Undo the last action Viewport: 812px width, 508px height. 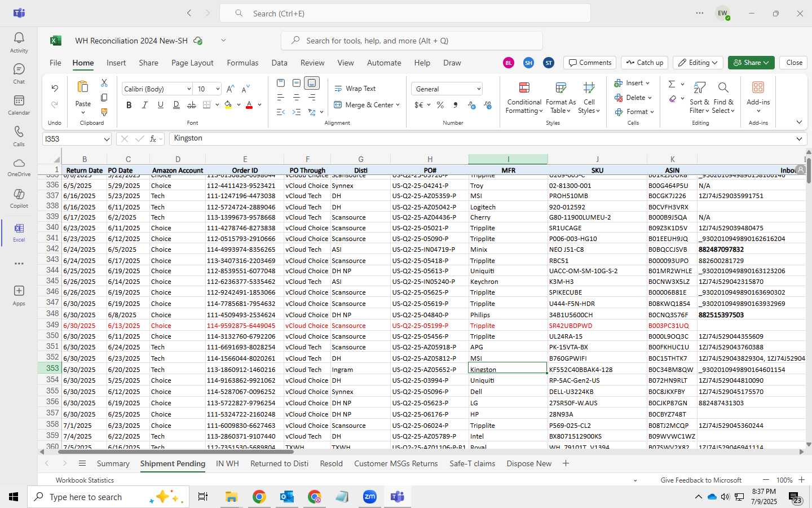point(55,89)
